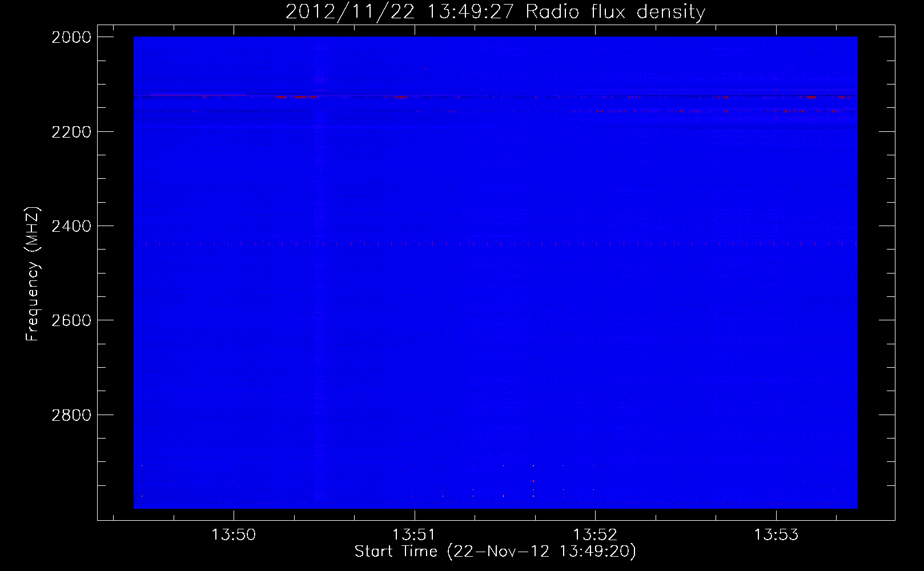Click the 2600 frequency tick label
Image resolution: width=924 pixels, height=571 pixels.
pos(71,320)
